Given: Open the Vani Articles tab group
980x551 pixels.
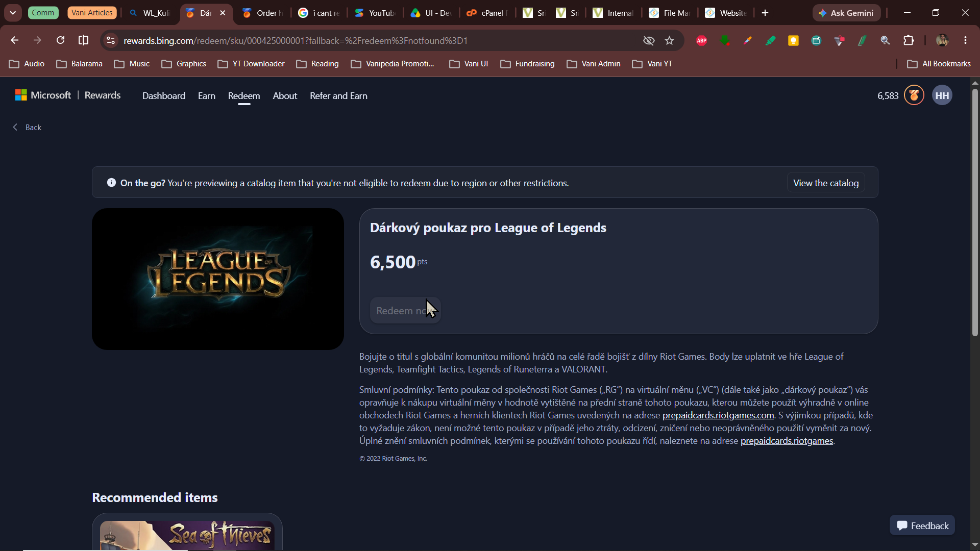Looking at the screenshot, I should pyautogui.click(x=92, y=13).
